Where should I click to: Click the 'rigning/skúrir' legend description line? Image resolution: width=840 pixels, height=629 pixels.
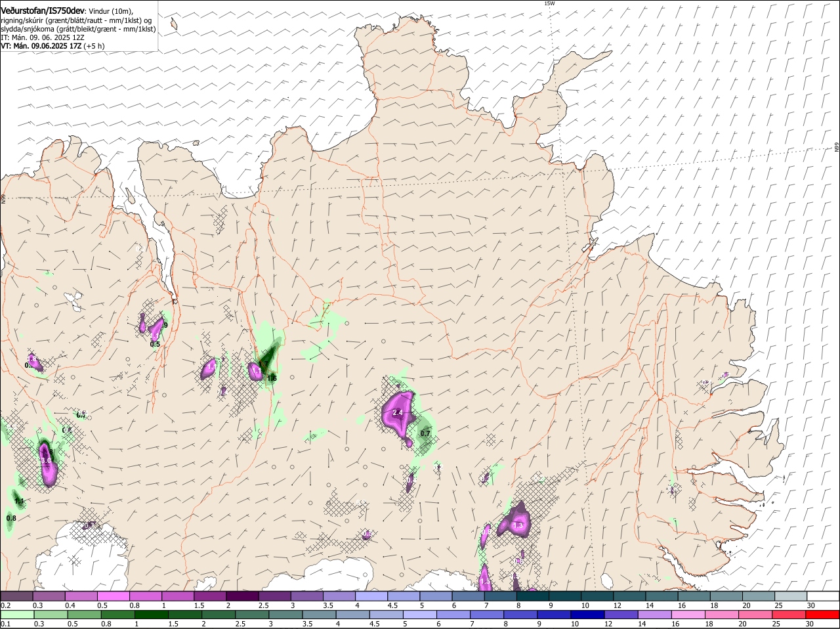click(x=76, y=20)
